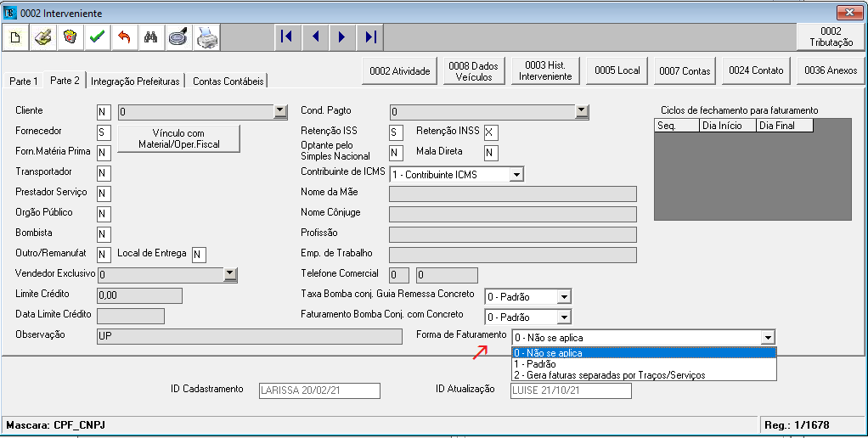Toggle the Fornecedor flag box
868x438 pixels.
tap(104, 132)
